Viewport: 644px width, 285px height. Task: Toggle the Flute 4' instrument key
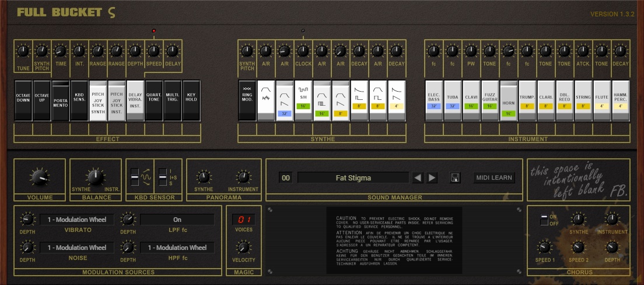pos(602,100)
